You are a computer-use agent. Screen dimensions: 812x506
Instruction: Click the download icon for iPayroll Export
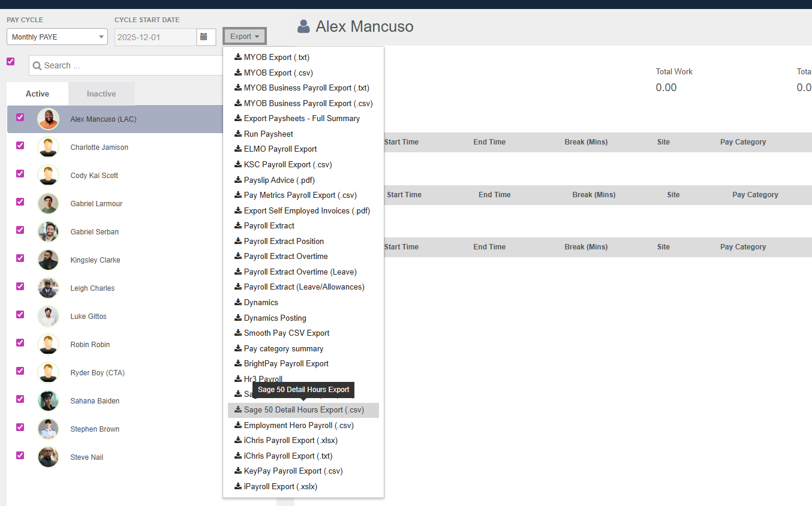tap(238, 486)
